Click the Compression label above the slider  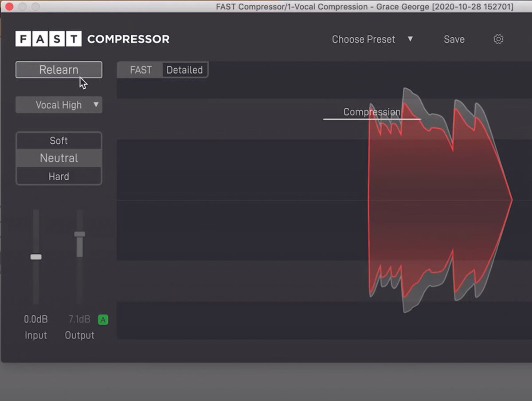point(372,112)
